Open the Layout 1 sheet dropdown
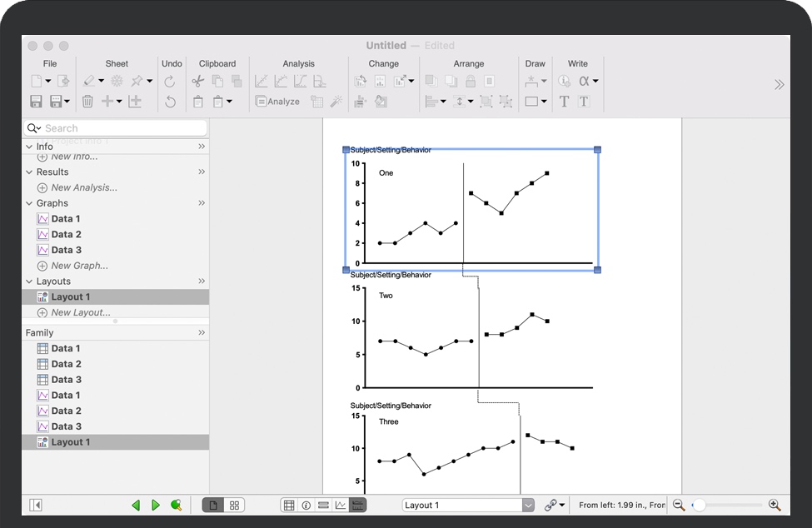Screen dimensions: 812x528 click(x=528, y=505)
